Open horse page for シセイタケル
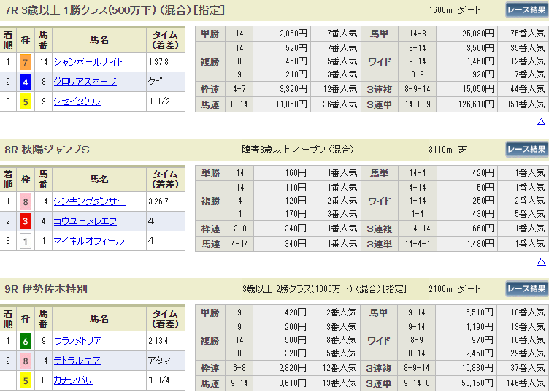 tap(77, 101)
